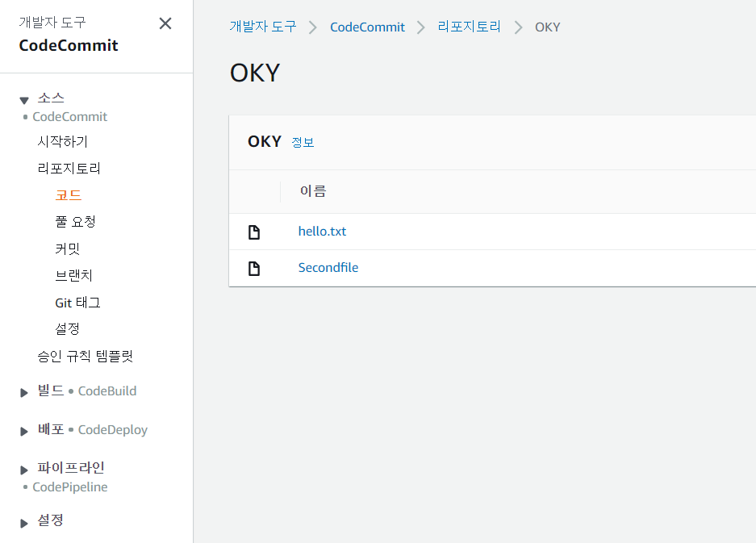
Task: Open 리포지토리 in the sidebar
Action: point(69,169)
